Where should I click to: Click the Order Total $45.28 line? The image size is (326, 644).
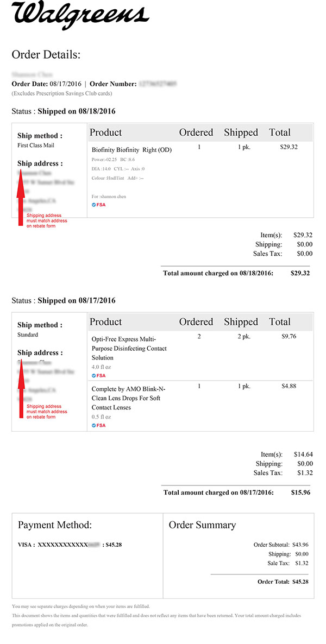[283, 582]
